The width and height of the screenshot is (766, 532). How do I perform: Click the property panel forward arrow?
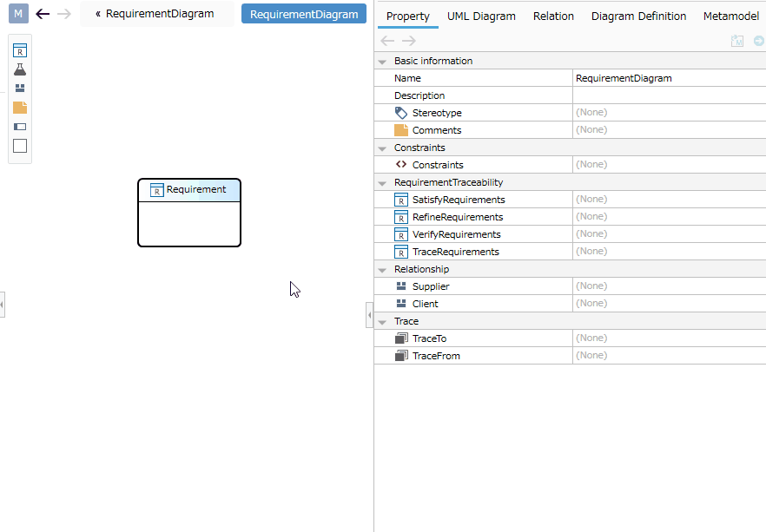[409, 41]
